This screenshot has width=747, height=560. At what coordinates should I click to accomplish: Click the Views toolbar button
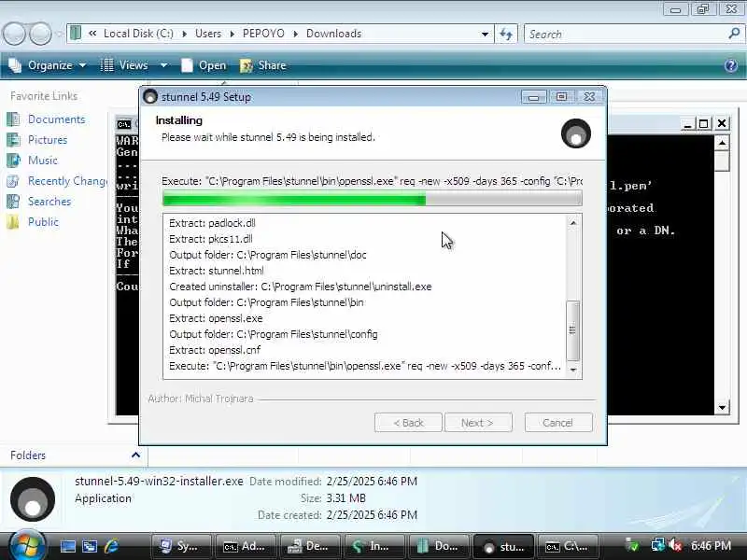click(125, 65)
